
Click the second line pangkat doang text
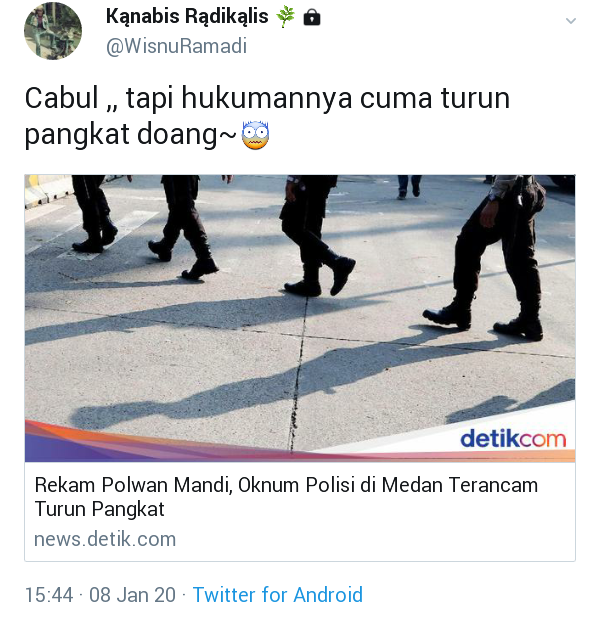131,135
